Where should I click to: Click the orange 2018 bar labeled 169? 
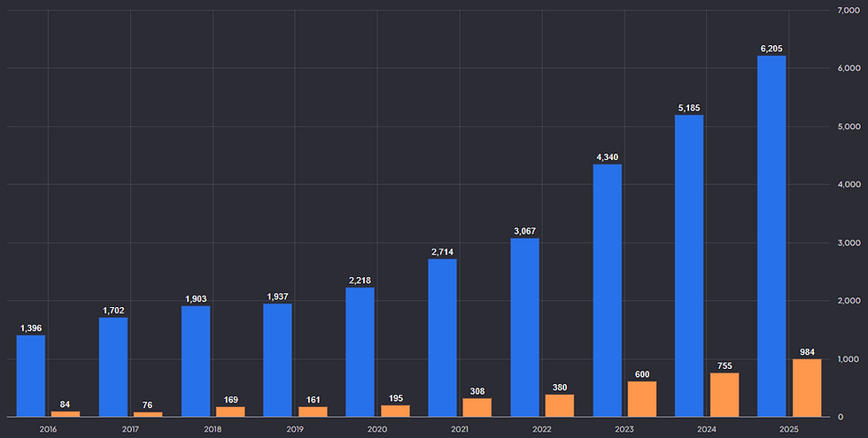(x=230, y=412)
